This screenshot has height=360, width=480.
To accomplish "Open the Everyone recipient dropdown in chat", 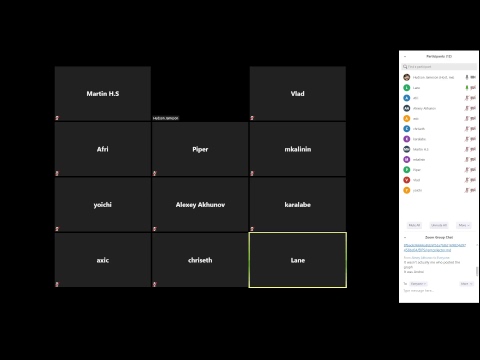I will pos(418,284).
